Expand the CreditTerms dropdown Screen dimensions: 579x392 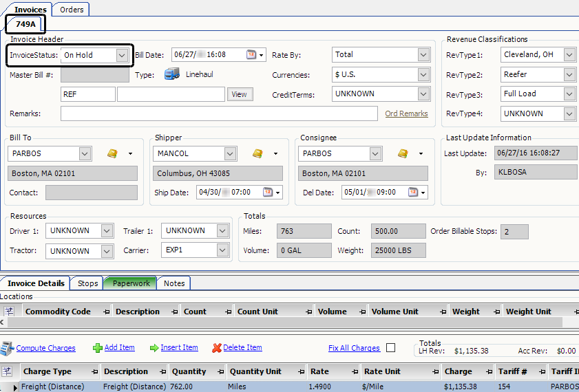click(x=423, y=94)
